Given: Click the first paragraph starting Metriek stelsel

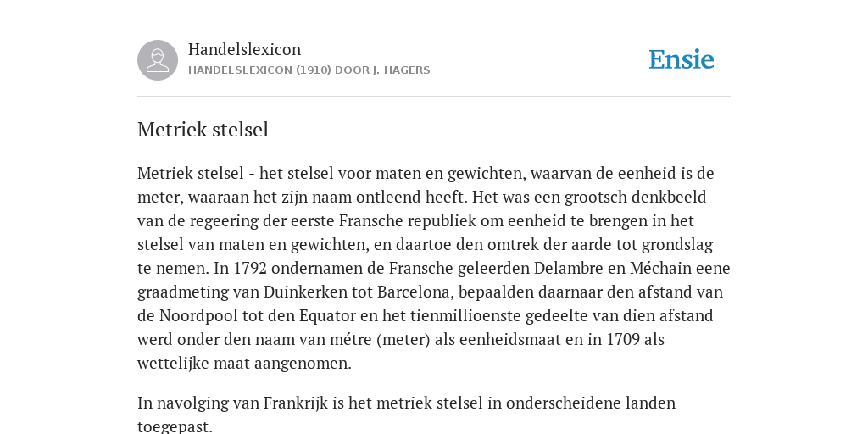Looking at the screenshot, I should (434, 268).
